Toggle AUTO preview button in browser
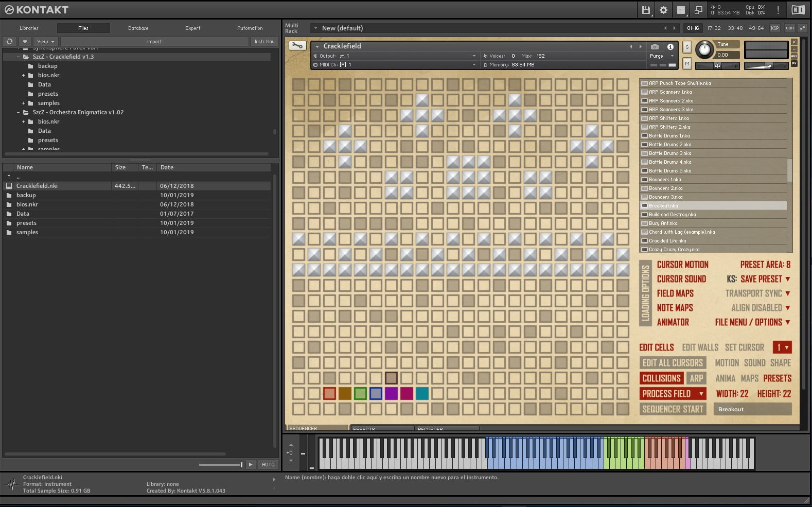The height and width of the screenshot is (507, 812). (x=268, y=464)
